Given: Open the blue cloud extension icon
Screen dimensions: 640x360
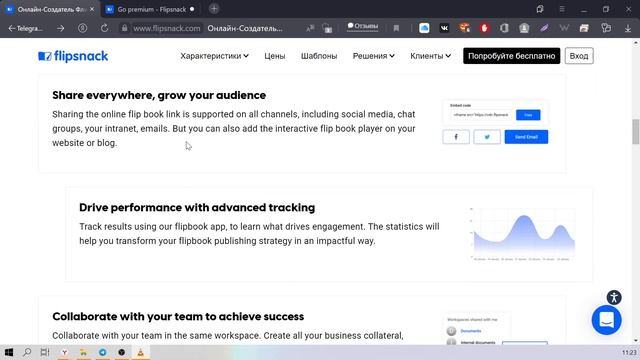Looking at the screenshot, I should [424, 28].
